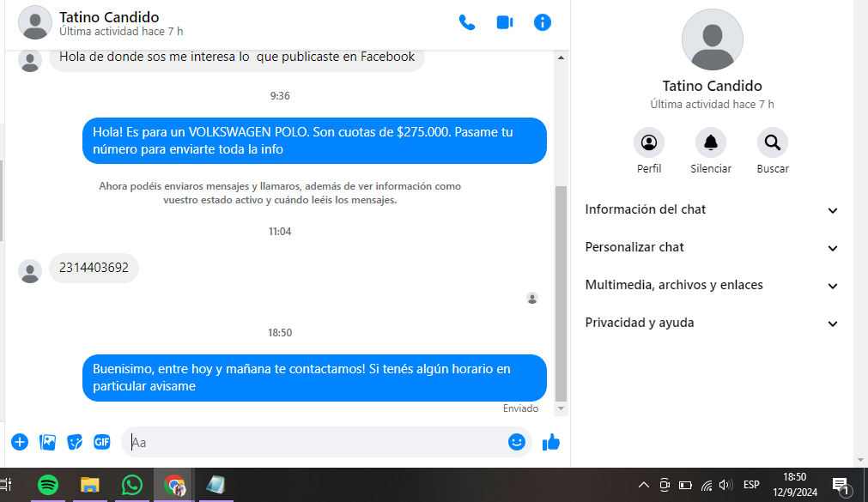868x502 pixels.
Task: Toggle the conversation info panel icon
Action: (x=543, y=23)
